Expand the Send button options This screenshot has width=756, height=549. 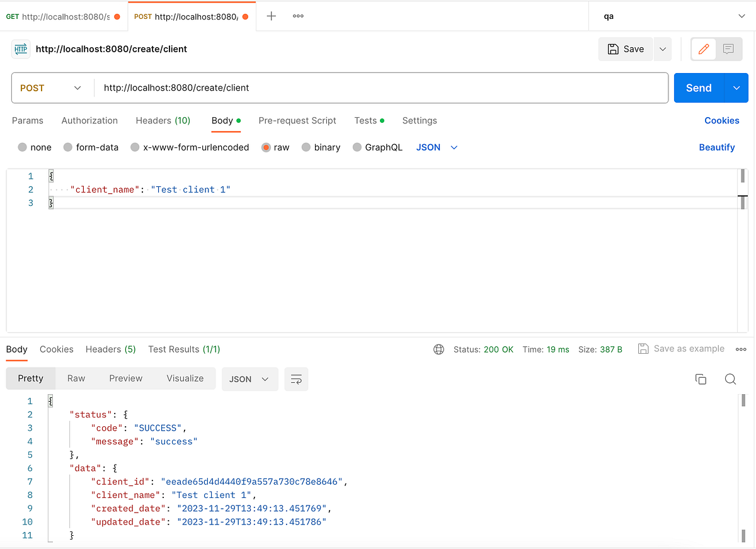coord(736,88)
